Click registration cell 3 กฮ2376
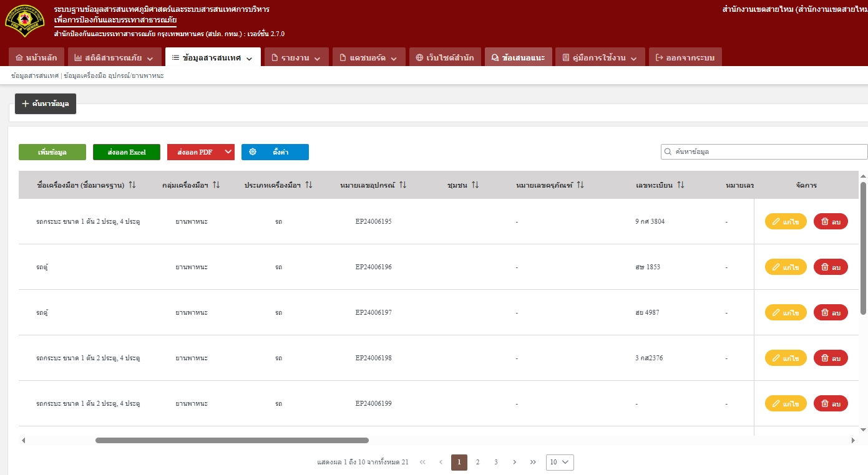Screen dimensions: 868x475 pos(649,358)
